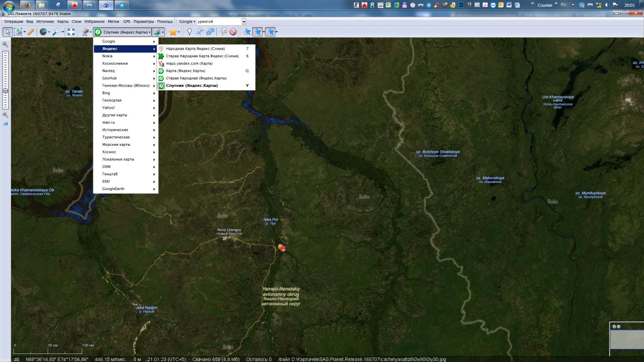Open the placemark manager icon
This screenshot has width=644, height=362.
[x=224, y=32]
